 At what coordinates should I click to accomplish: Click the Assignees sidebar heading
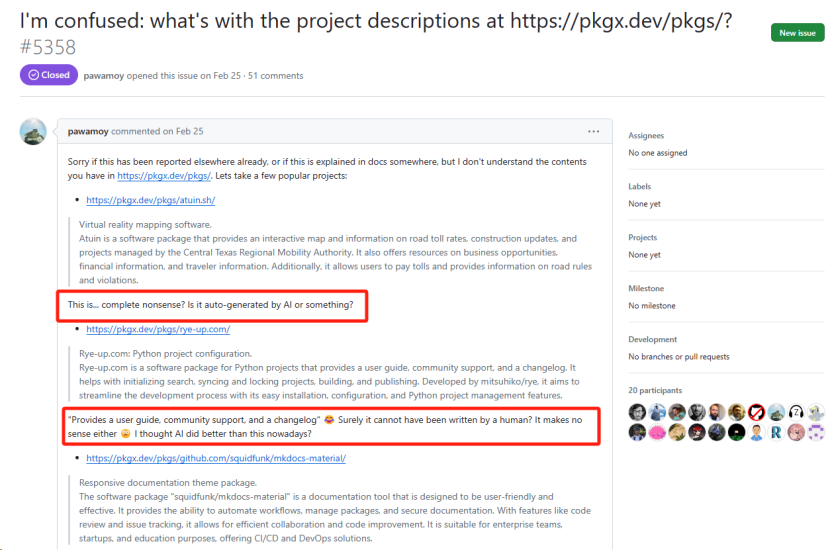(x=646, y=136)
